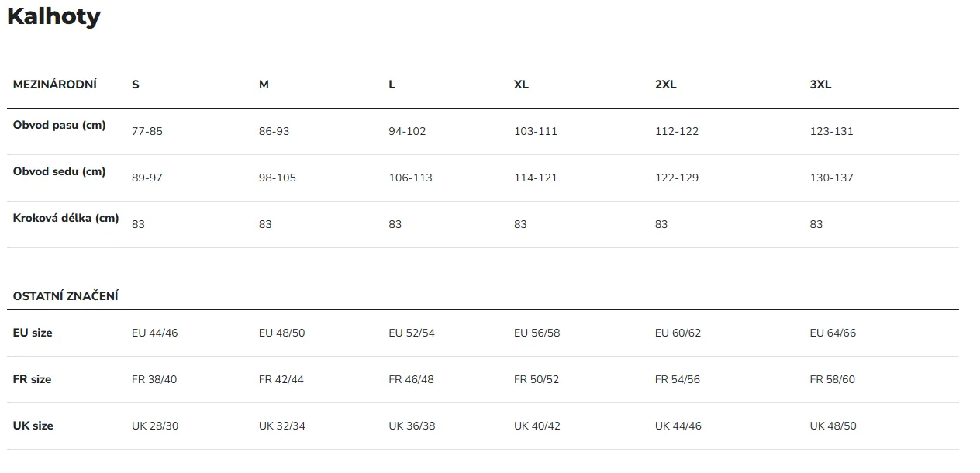The height and width of the screenshot is (473, 980).
Task: Select the EU 64/66 cell
Action: coord(833,333)
